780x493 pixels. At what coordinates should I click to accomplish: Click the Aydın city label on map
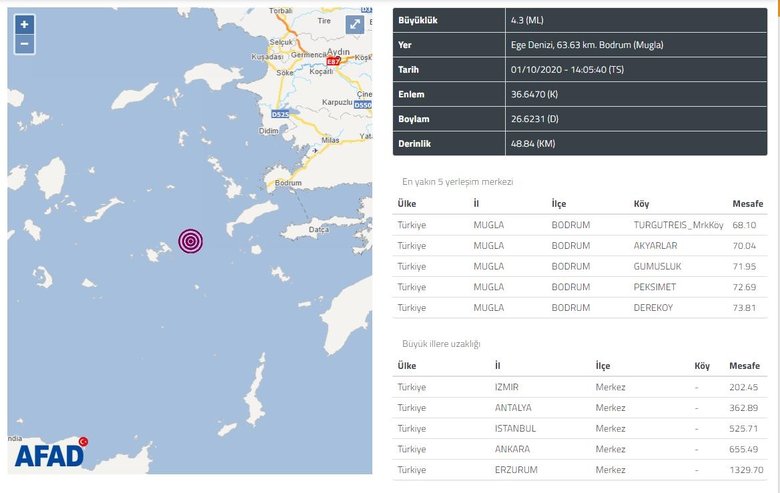pos(338,52)
